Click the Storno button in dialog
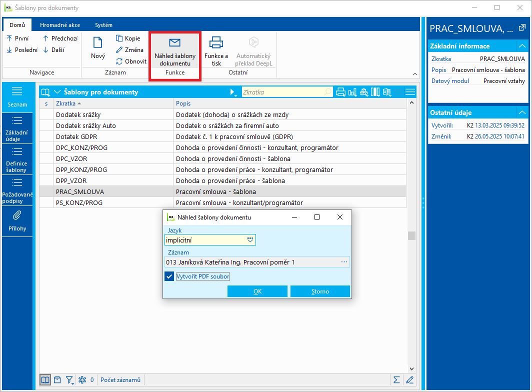This screenshot has height=392, width=532. pos(320,291)
